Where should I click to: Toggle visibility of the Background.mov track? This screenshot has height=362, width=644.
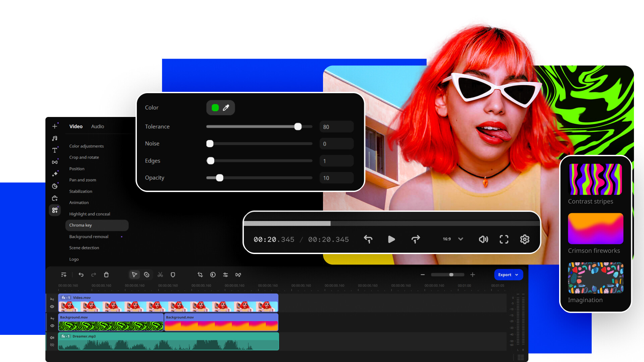coord(52,325)
